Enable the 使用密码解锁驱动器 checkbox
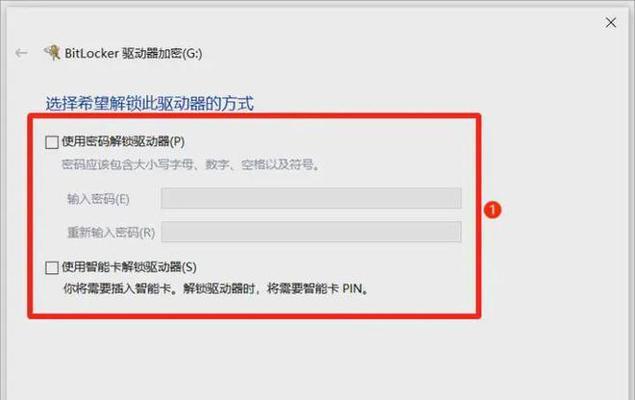Viewport: 635px width, 400px height. tap(52, 142)
